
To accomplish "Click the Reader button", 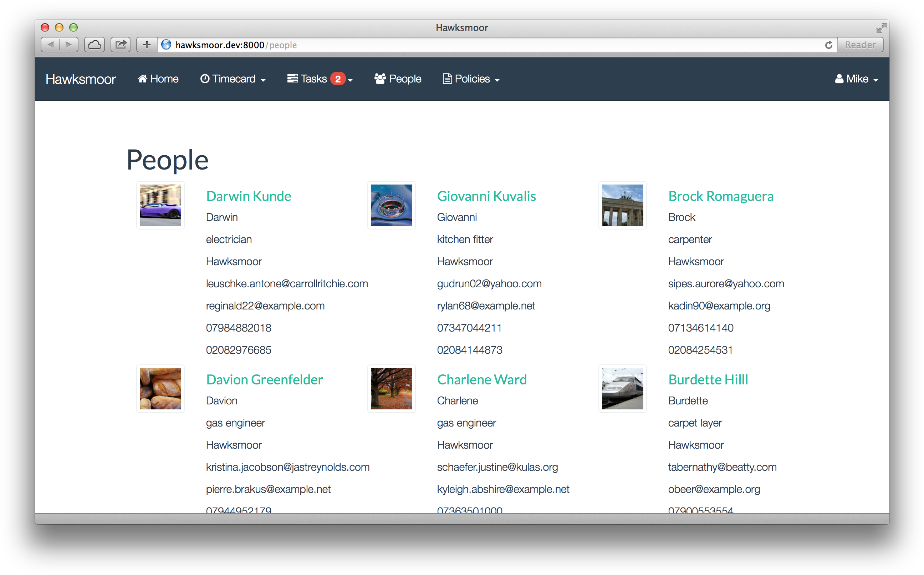I will (860, 45).
